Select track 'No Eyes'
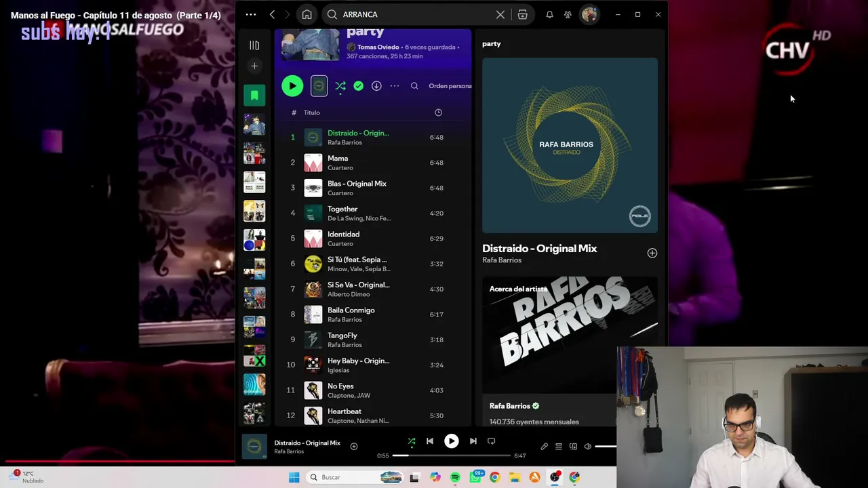Viewport: 868px width, 488px height. click(x=372, y=390)
